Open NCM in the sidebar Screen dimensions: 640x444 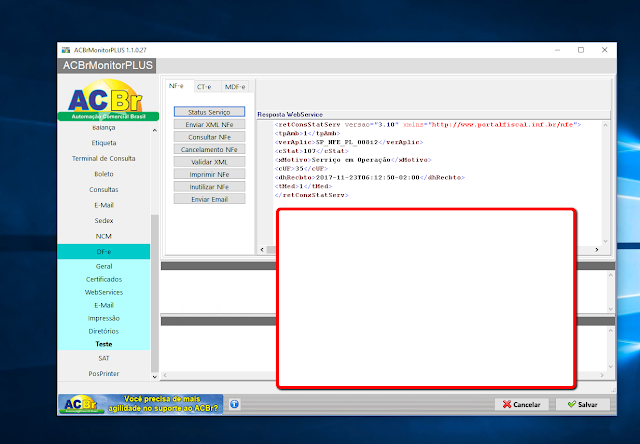[x=104, y=236]
